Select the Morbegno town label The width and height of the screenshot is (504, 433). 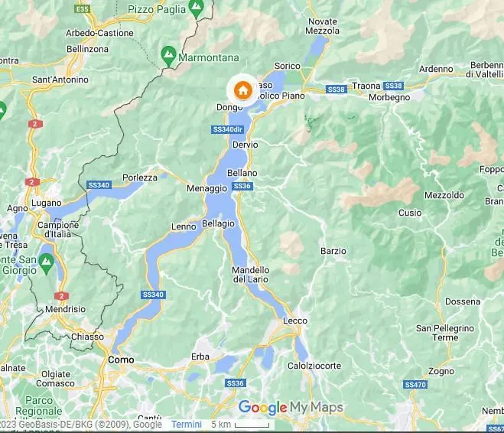pyautogui.click(x=389, y=97)
